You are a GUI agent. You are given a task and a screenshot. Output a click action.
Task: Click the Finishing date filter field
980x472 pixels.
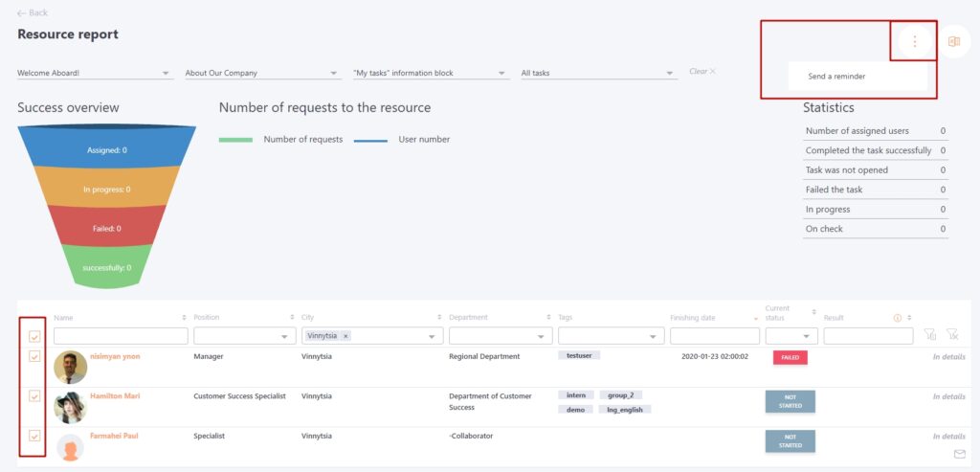[x=715, y=336]
